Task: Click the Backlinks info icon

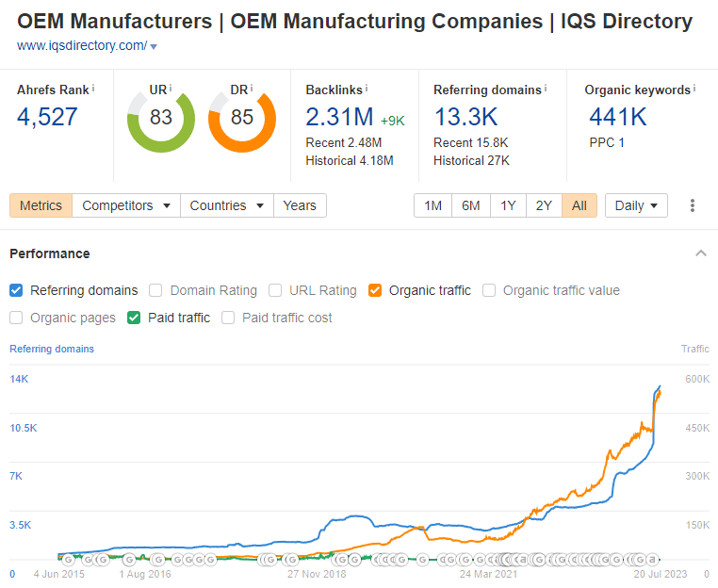Action: [x=367, y=88]
